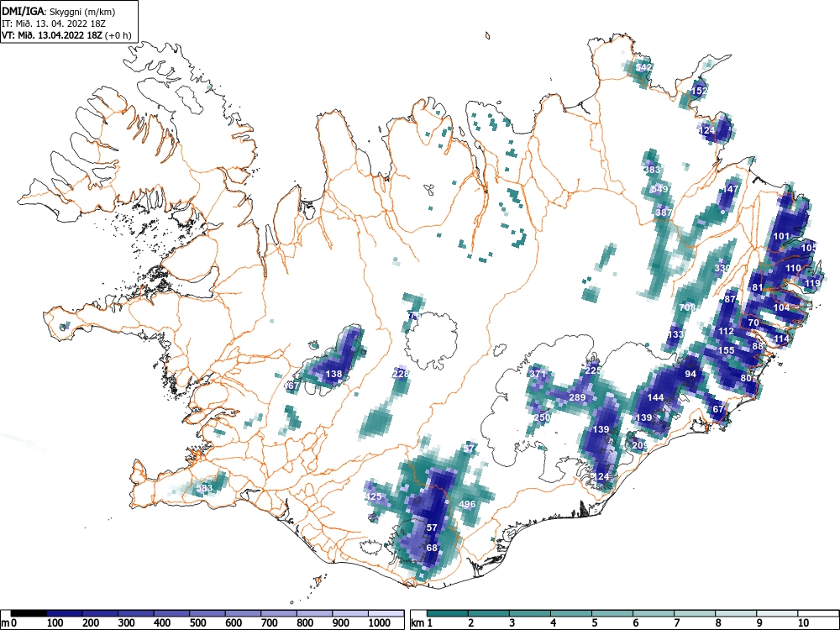Click the visibility value 250 on the map

pos(542,417)
